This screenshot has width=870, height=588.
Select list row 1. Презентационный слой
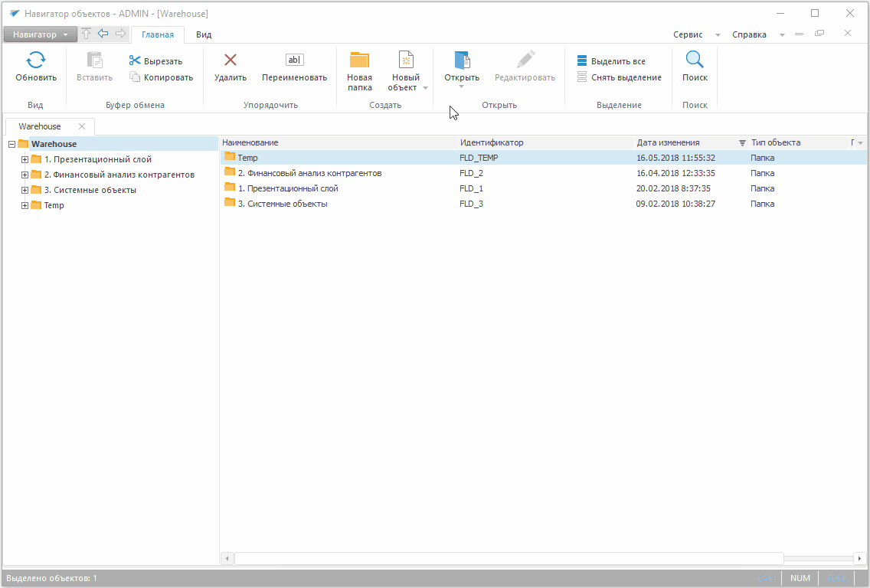[x=544, y=188]
